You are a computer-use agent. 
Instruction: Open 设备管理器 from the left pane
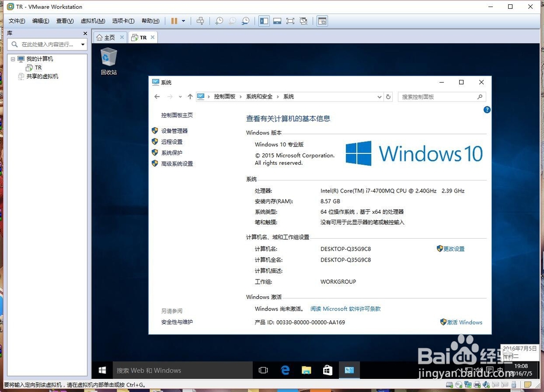(x=174, y=130)
